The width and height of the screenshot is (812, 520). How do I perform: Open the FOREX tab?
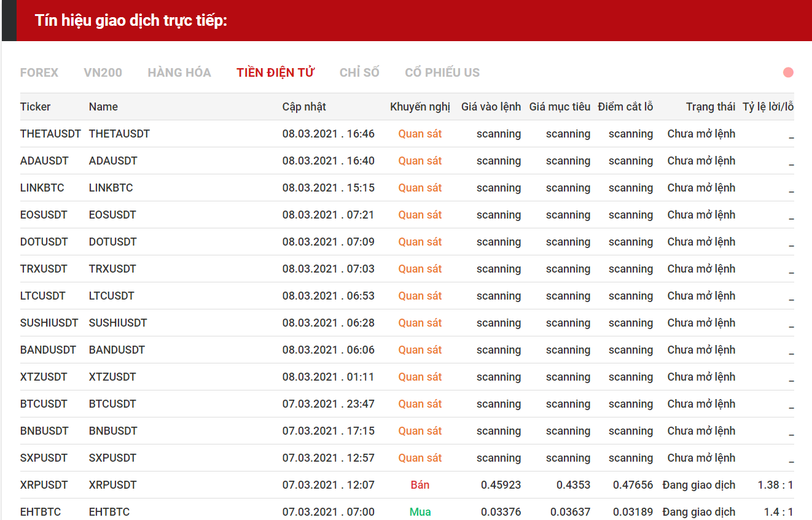pos(39,72)
